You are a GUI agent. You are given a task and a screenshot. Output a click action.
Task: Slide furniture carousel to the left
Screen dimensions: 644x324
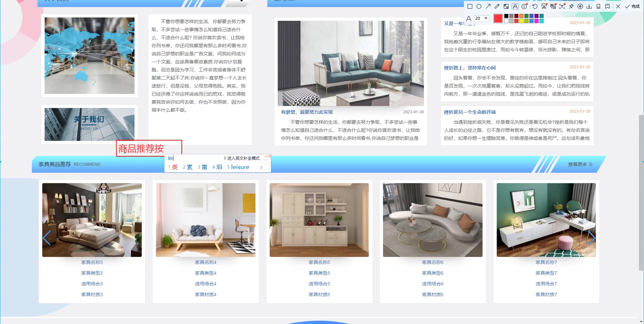point(47,238)
